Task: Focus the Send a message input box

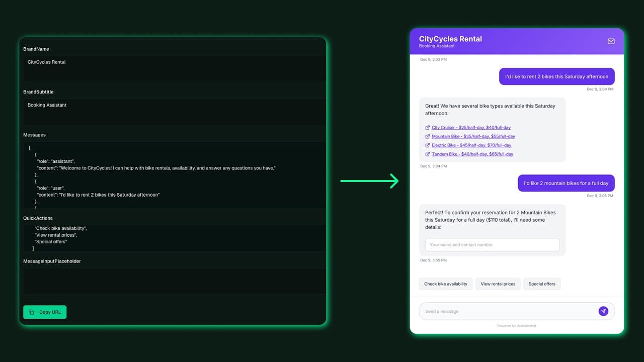Action: coord(508,311)
